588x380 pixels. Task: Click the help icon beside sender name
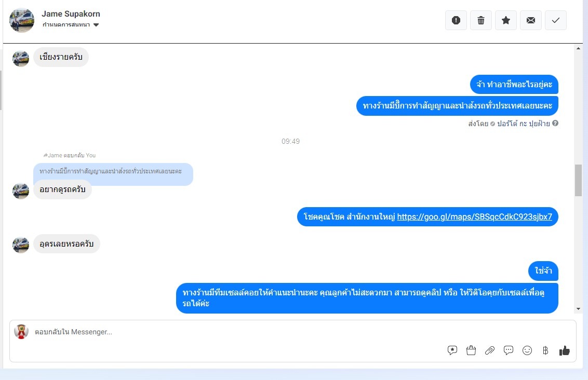click(555, 123)
